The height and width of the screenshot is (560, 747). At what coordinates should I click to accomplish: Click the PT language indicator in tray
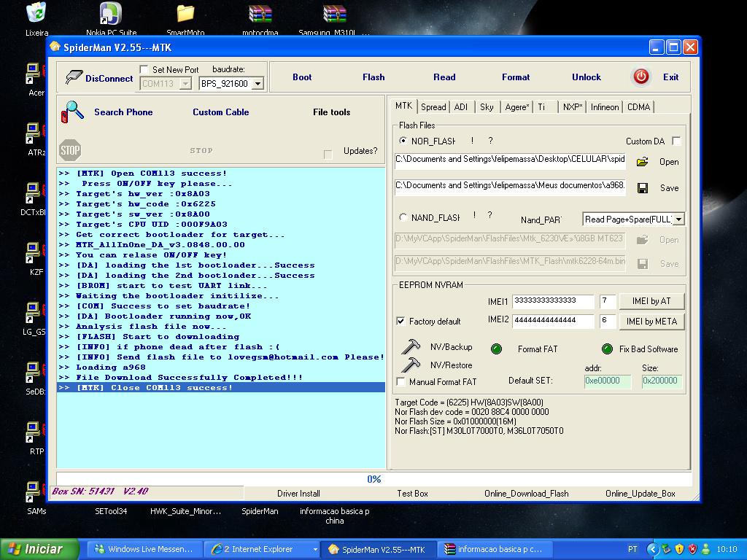[632, 549]
